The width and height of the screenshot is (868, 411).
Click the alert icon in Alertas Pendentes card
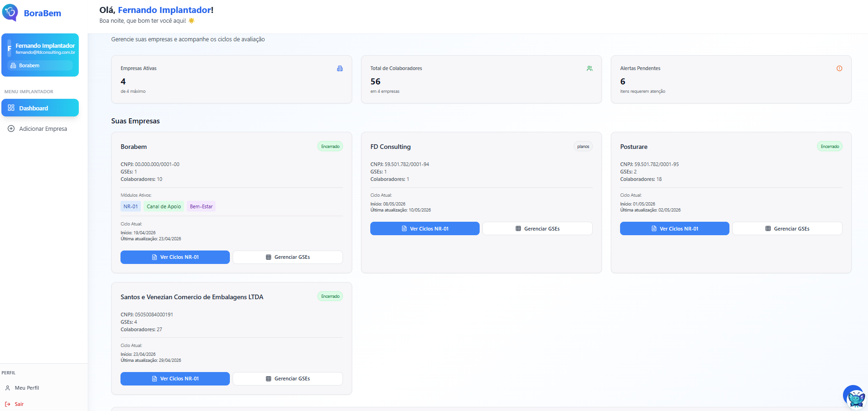coord(839,69)
